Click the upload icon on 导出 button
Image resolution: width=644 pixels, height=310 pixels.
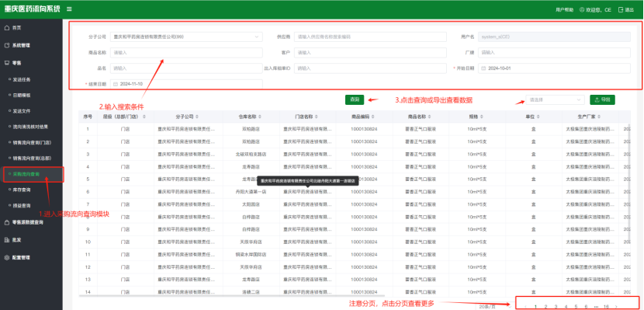tap(597, 100)
